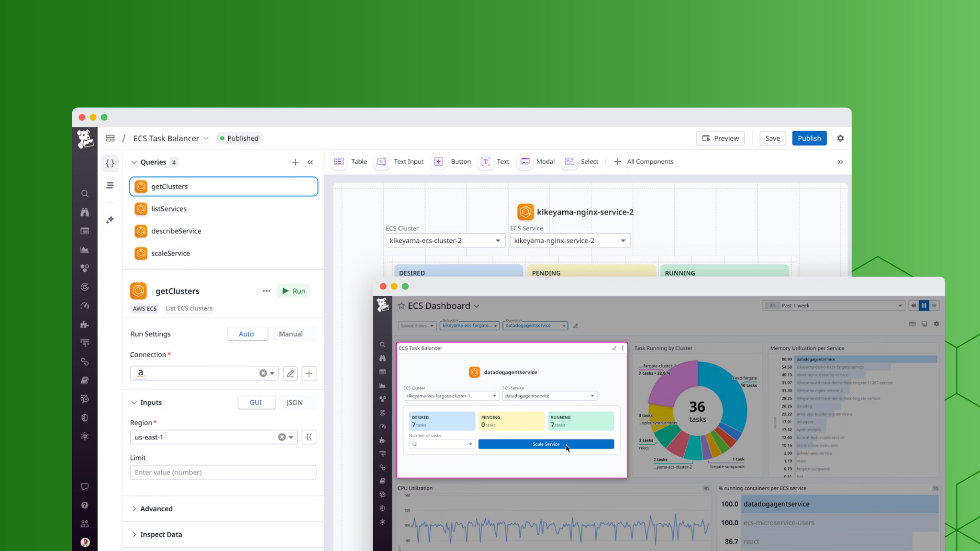Open getClusters more options ellipsis
The image size is (980, 551).
click(x=267, y=291)
